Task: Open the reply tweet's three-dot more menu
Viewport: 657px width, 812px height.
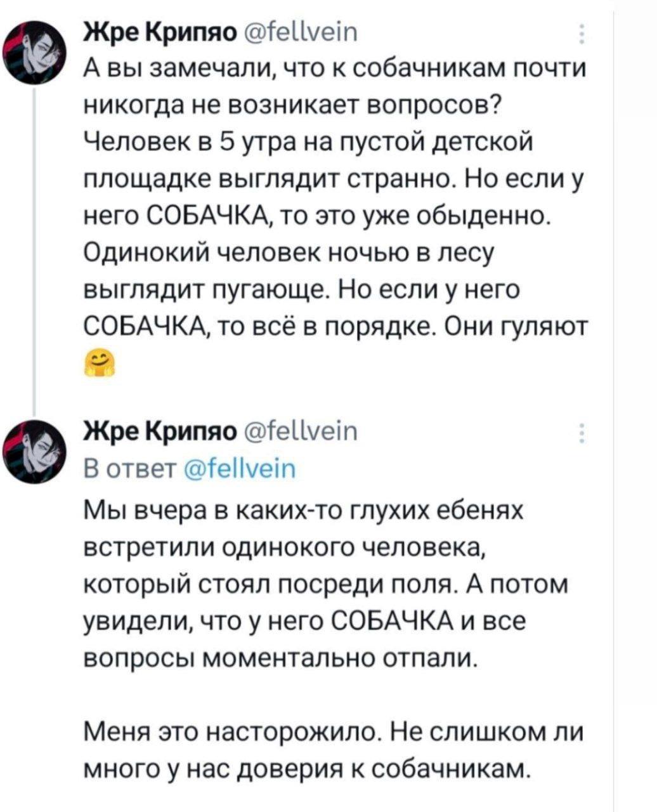Action: pyautogui.click(x=581, y=434)
